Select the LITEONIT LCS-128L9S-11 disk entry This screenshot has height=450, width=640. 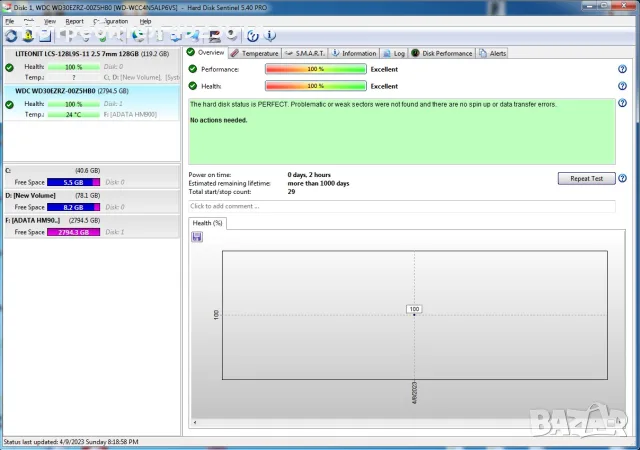pos(92,65)
